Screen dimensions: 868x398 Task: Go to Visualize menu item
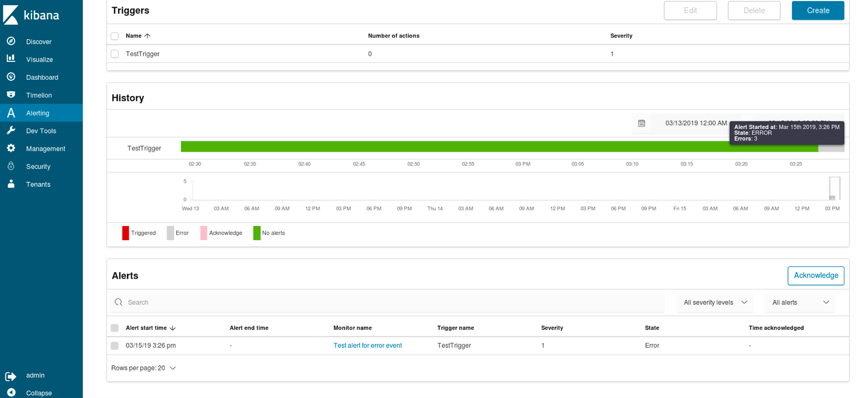[40, 60]
